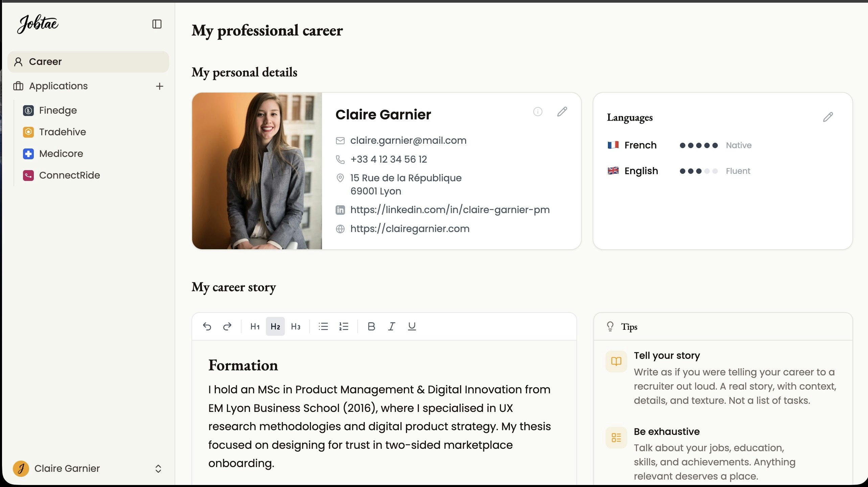Click the Medicore cross icon
The height and width of the screenshot is (487, 868).
28,154
